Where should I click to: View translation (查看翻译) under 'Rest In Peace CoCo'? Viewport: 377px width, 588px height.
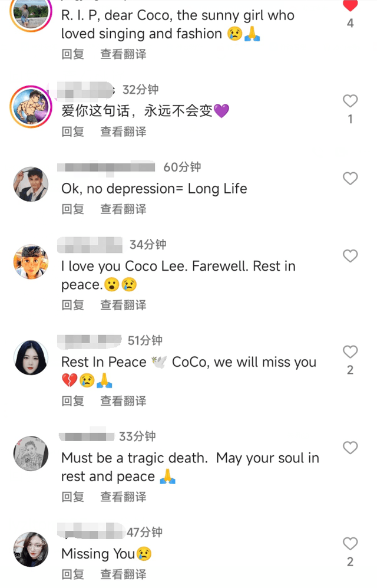123,401
